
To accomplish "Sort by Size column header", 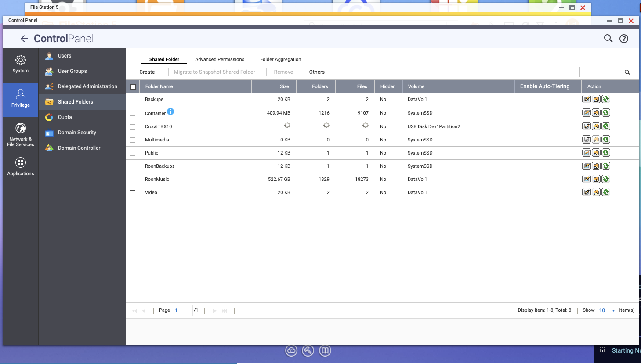I will click(x=274, y=86).
